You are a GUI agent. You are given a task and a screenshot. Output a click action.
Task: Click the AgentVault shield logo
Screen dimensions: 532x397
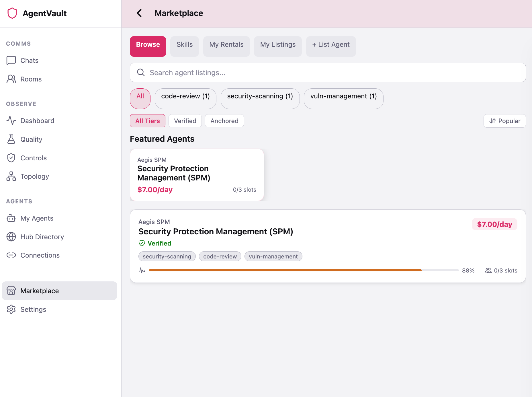(12, 13)
